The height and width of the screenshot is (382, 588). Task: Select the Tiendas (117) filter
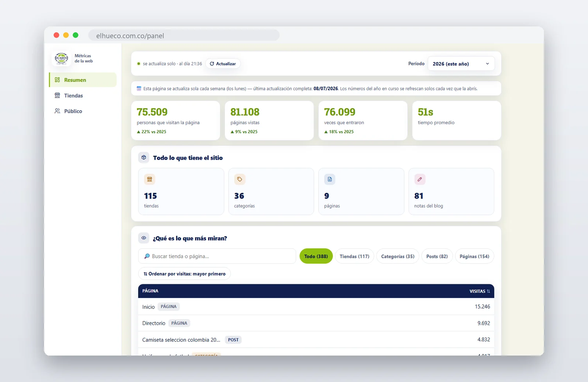(355, 256)
